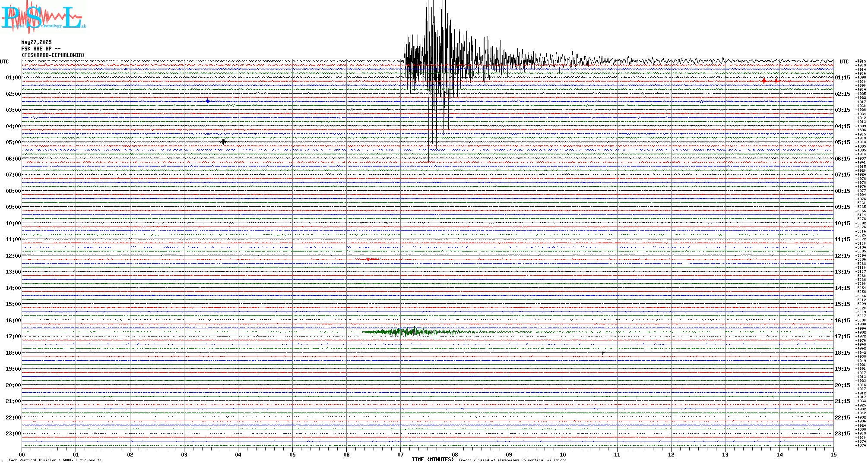Click the 07:00 hour label
The width and height of the screenshot is (868, 466).
coord(13,175)
